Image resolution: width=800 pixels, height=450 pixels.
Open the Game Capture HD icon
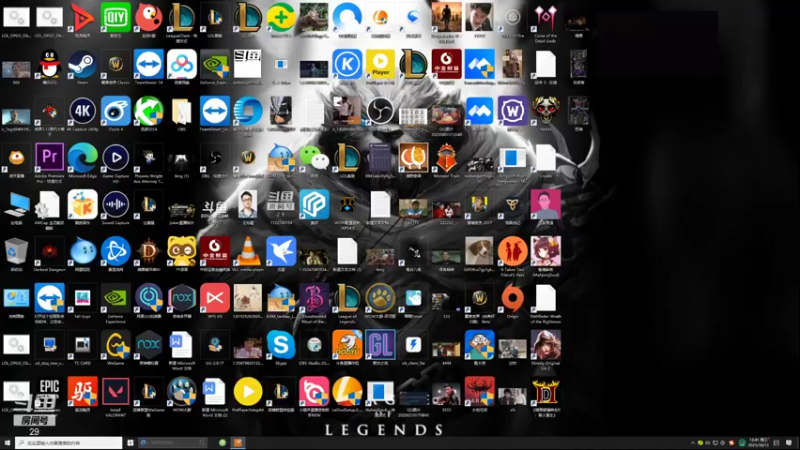click(115, 157)
